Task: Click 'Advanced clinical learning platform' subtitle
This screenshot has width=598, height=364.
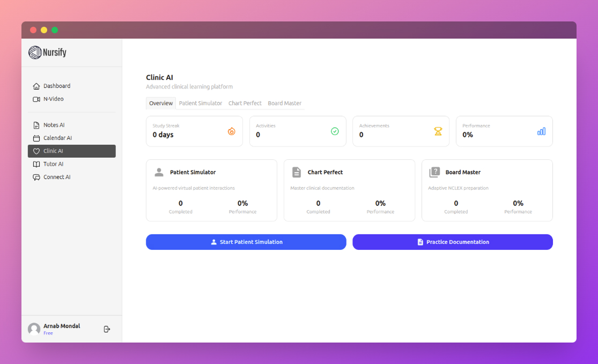Action: point(189,87)
